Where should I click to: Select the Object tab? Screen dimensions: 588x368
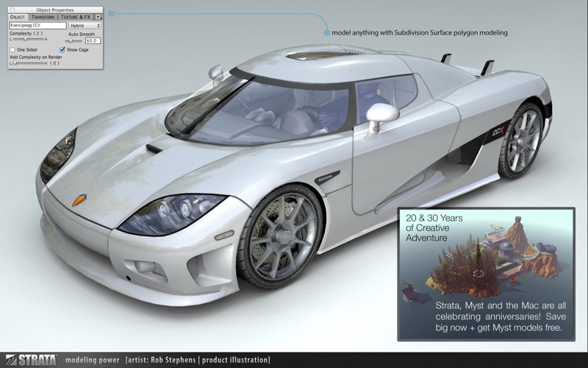(x=18, y=16)
